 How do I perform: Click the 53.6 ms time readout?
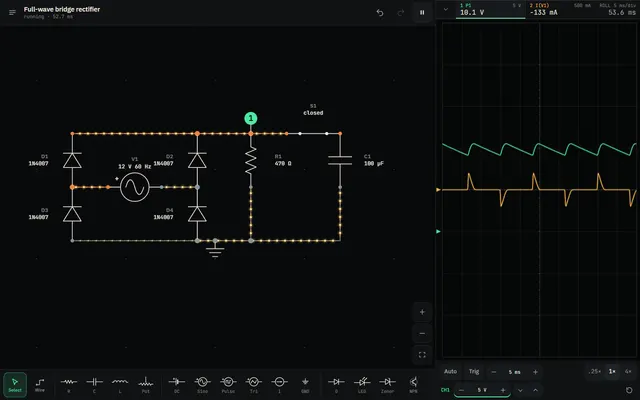pos(622,13)
